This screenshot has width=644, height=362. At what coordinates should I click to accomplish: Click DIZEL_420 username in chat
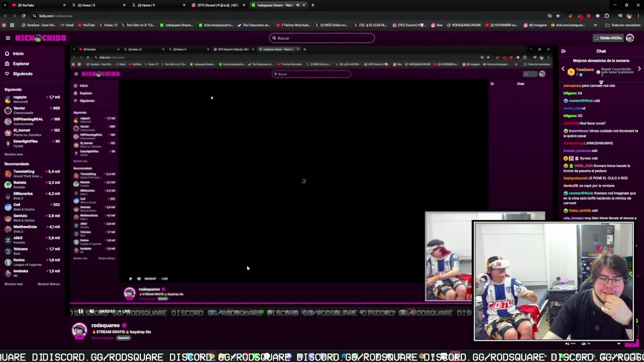point(584,165)
